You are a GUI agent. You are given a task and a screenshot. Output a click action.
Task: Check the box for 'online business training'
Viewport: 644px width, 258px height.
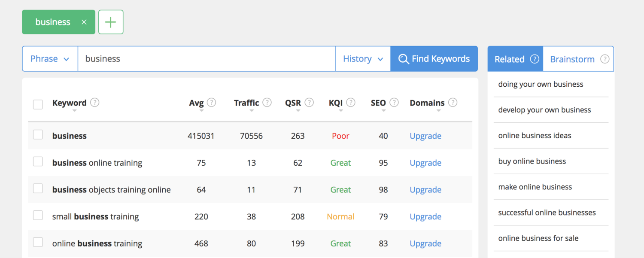pyautogui.click(x=38, y=243)
